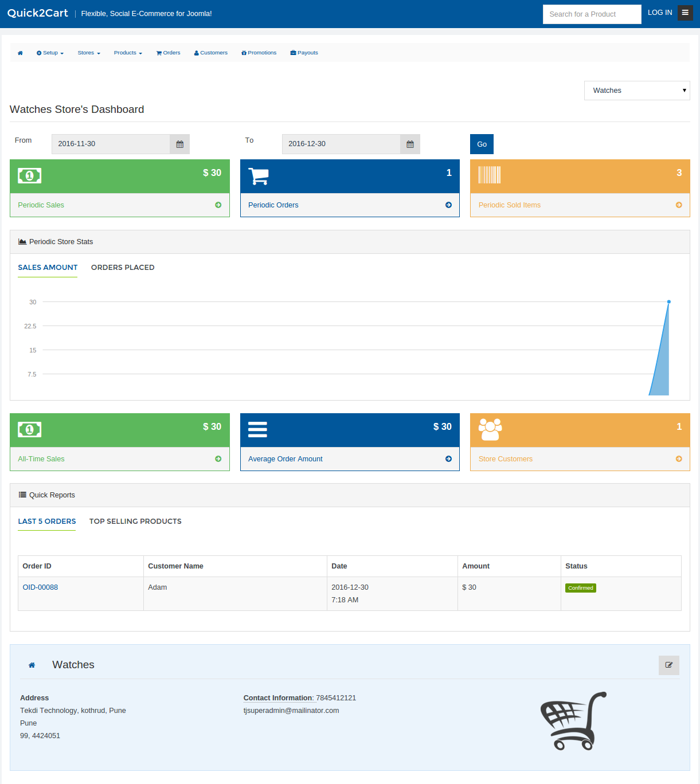Click the Average Order Amount link text
This screenshot has height=784, width=700.
tap(286, 459)
